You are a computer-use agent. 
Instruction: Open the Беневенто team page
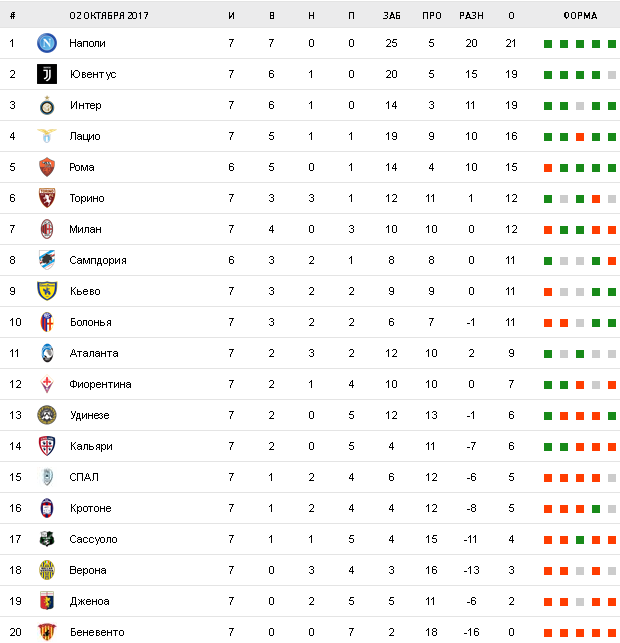[x=95, y=632]
